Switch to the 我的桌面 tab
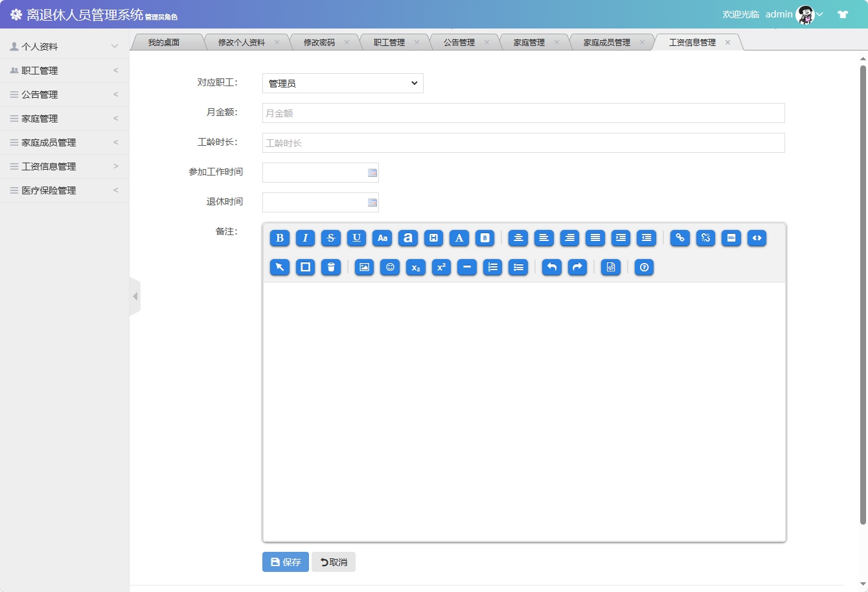The width and height of the screenshot is (868, 592). pos(164,43)
